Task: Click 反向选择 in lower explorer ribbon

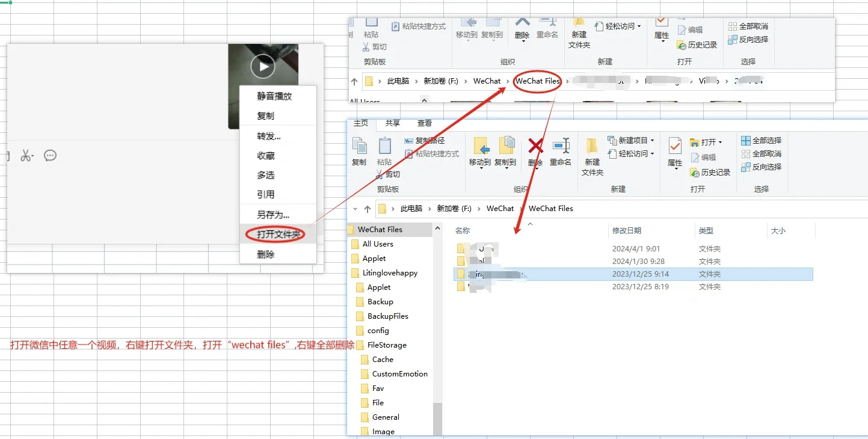Action: (x=762, y=167)
